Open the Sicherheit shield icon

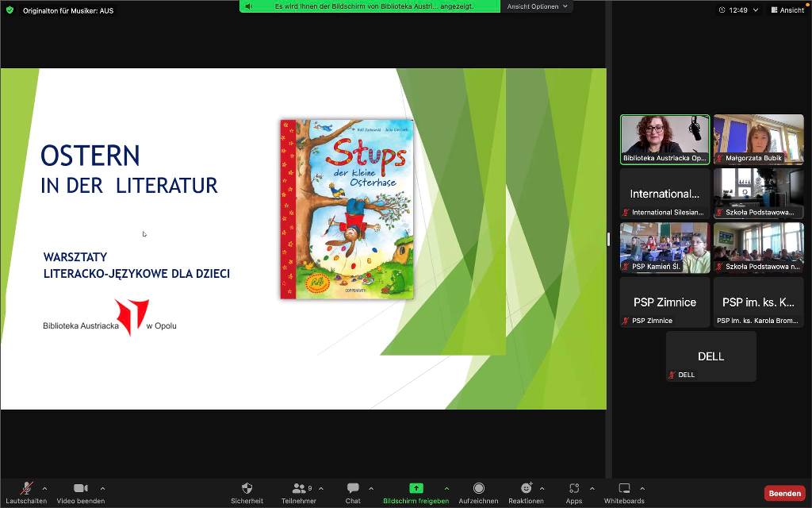[247, 489]
